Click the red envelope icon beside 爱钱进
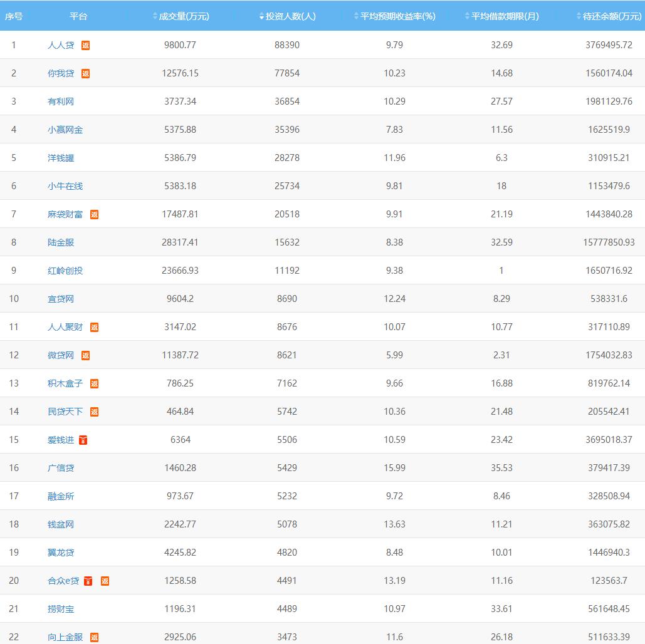 point(83,440)
